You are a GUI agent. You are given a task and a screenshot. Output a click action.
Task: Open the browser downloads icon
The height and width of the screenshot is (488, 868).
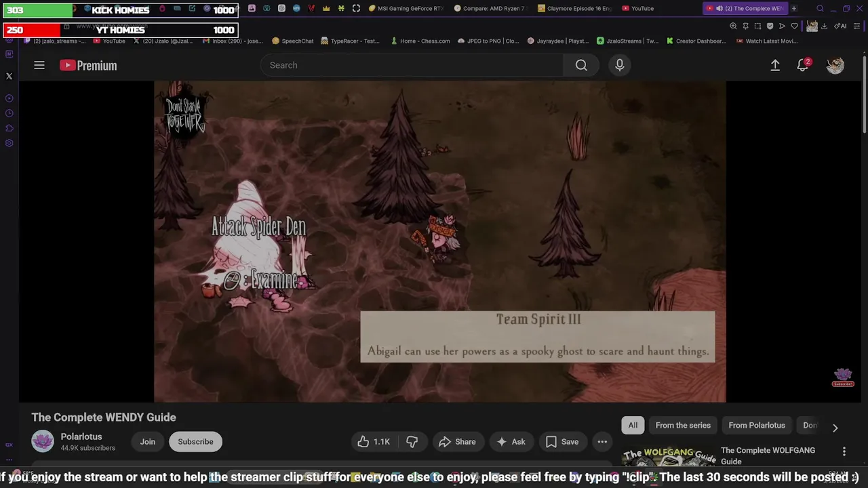tap(824, 26)
